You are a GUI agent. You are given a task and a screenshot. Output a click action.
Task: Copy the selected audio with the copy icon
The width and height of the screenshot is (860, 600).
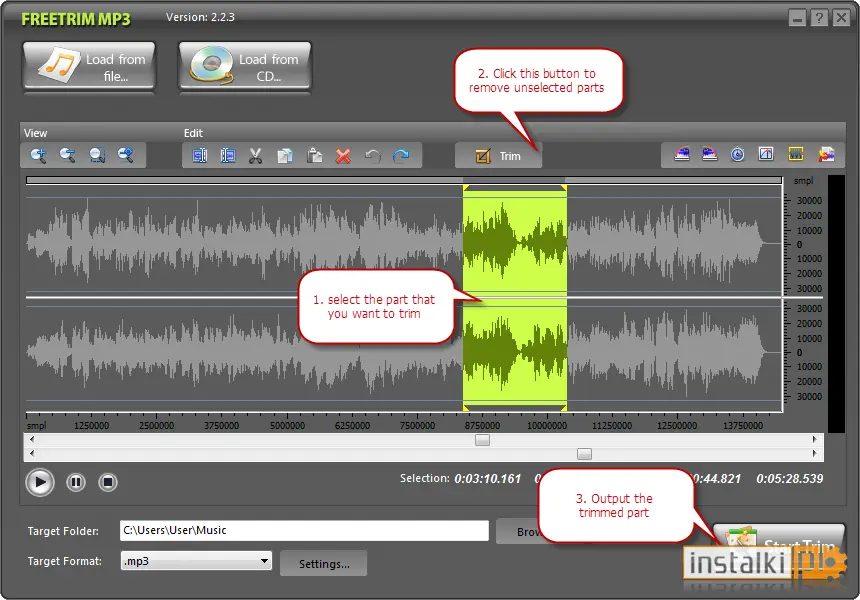(x=285, y=156)
